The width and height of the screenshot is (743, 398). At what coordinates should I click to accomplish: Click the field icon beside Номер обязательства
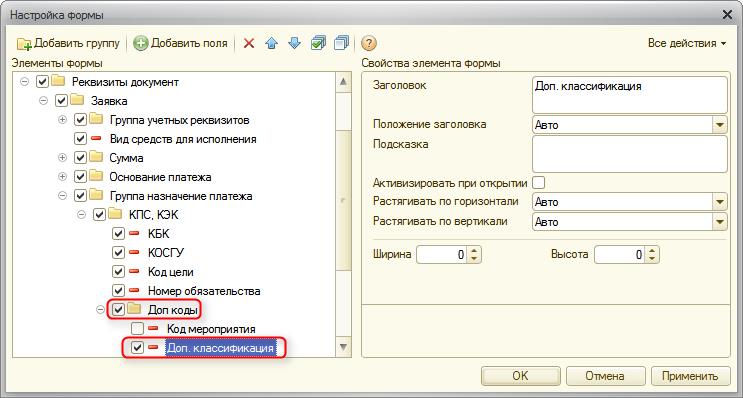click(x=134, y=290)
